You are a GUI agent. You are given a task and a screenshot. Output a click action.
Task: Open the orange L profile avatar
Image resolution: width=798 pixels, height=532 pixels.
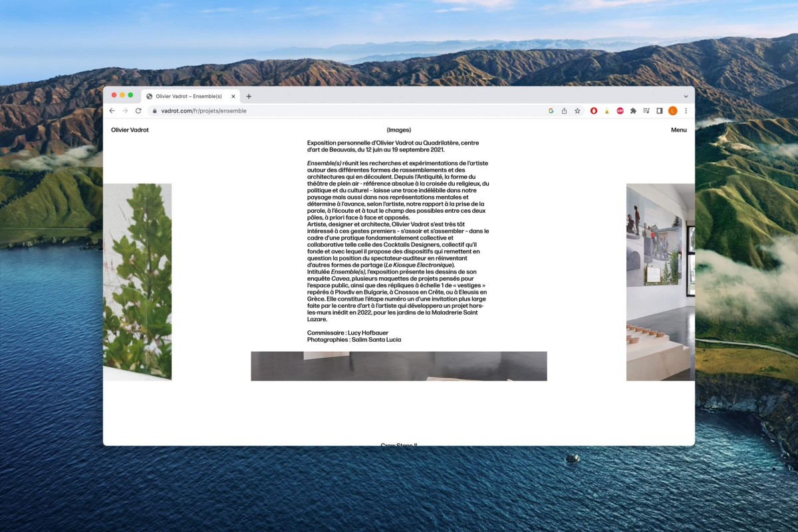[x=673, y=111]
